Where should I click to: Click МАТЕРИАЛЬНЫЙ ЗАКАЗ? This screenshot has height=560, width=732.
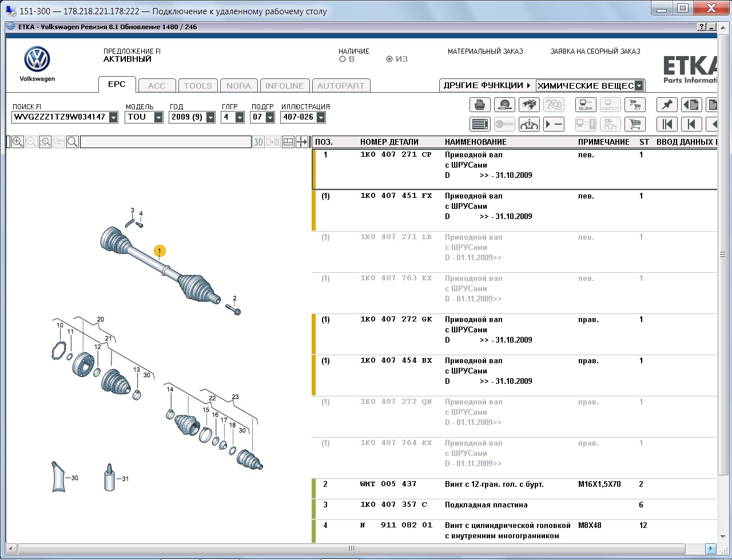click(486, 51)
